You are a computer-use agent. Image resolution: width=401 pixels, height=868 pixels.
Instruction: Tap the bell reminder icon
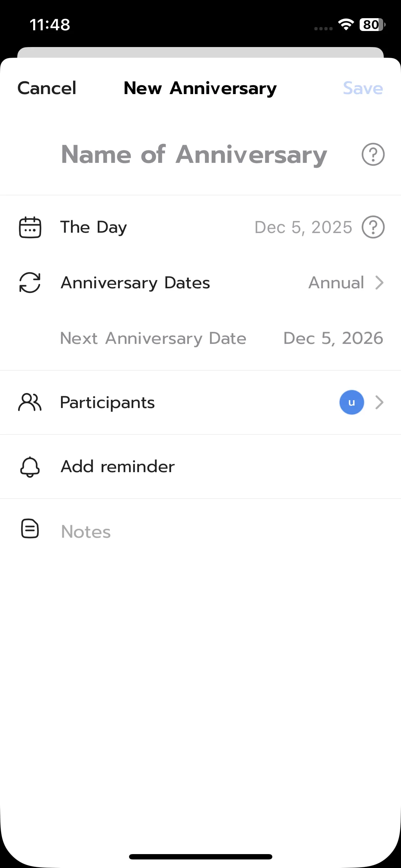coord(30,467)
